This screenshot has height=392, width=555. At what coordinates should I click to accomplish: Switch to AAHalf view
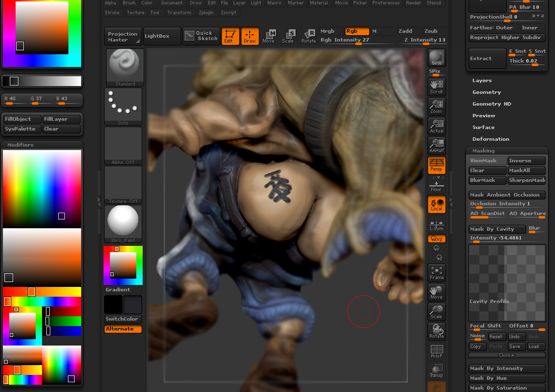(x=436, y=146)
